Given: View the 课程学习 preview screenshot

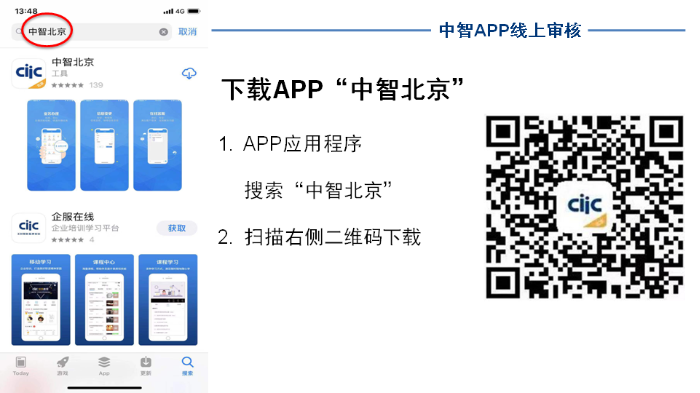Looking at the screenshot, I should pos(168,300).
